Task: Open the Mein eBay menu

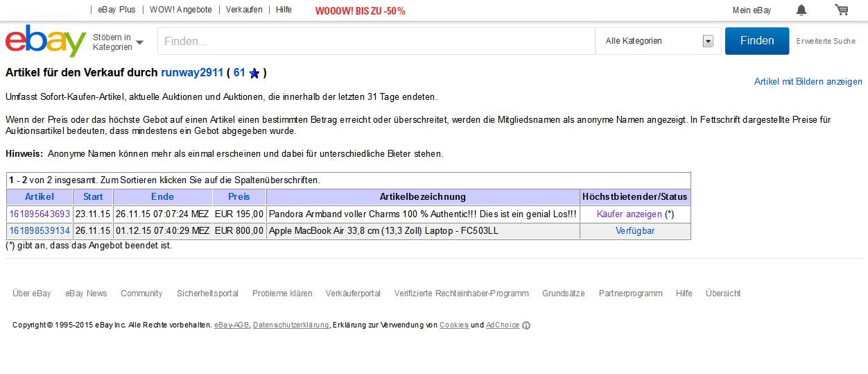Action: point(752,10)
